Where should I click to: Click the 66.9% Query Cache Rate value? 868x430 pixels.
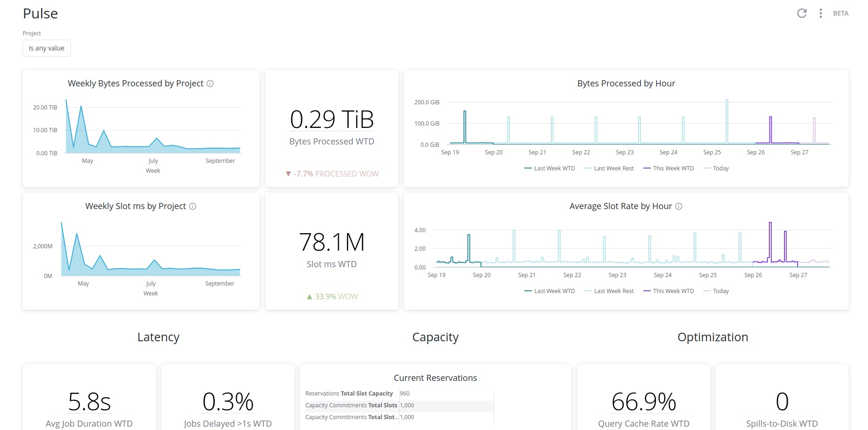pyautogui.click(x=643, y=402)
